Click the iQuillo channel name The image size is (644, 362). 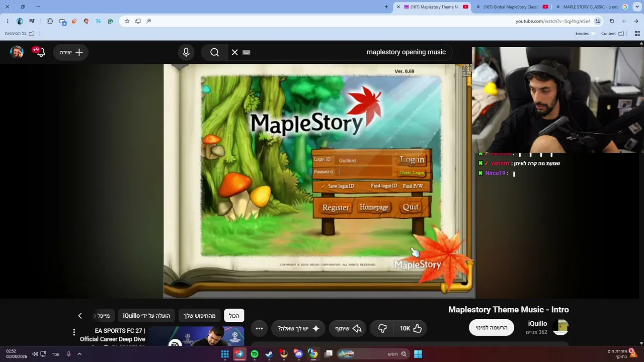[538, 323]
